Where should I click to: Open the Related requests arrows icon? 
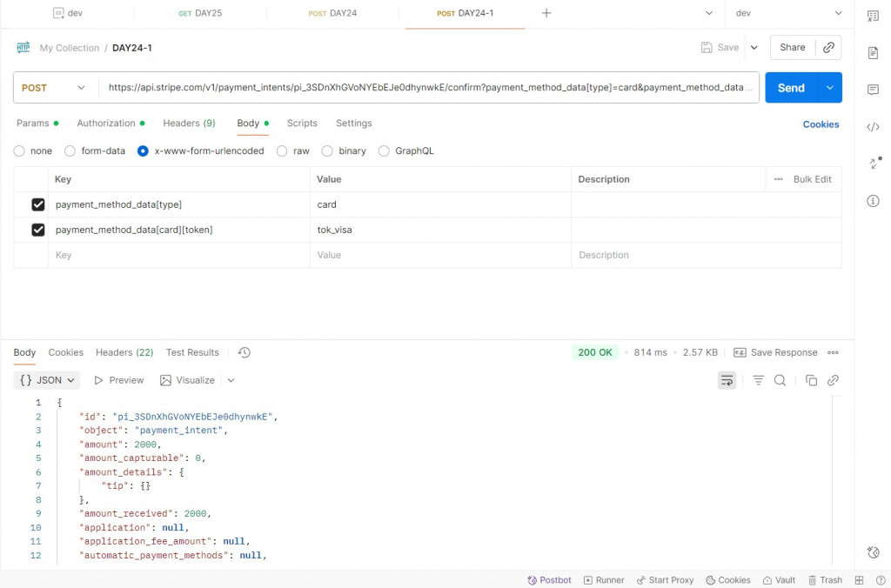coord(874,163)
